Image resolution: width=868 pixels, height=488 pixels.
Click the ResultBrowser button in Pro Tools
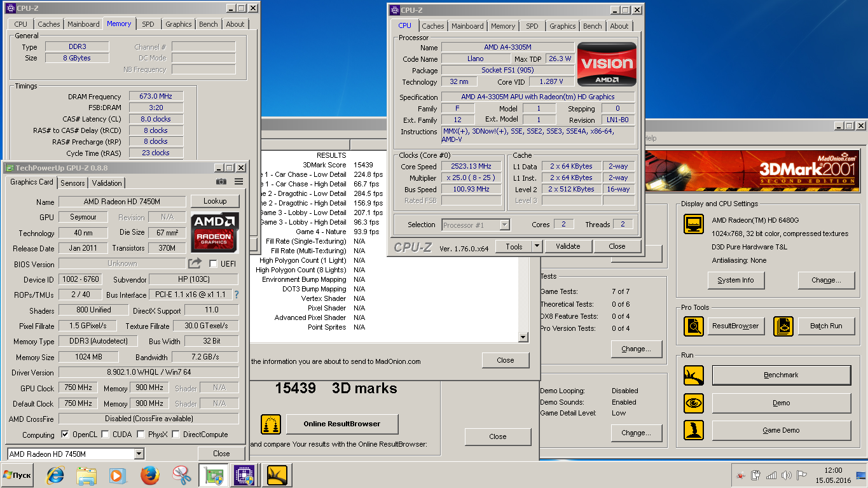coord(736,326)
